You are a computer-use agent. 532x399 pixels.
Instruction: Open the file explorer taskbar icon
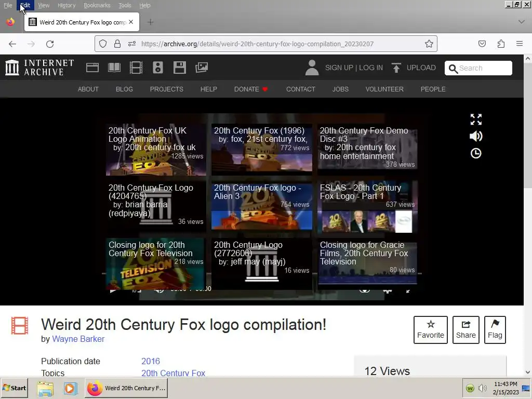pos(46,388)
